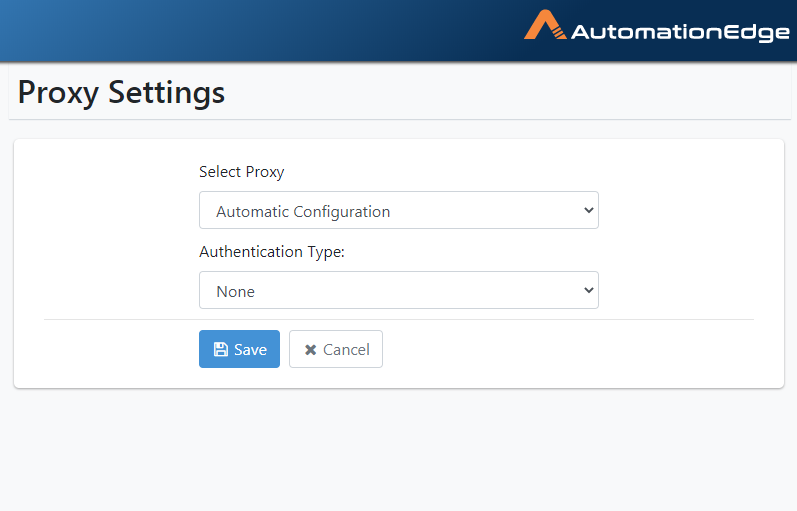Click the divider line above Save button
This screenshot has width=797, height=511.
click(x=399, y=319)
